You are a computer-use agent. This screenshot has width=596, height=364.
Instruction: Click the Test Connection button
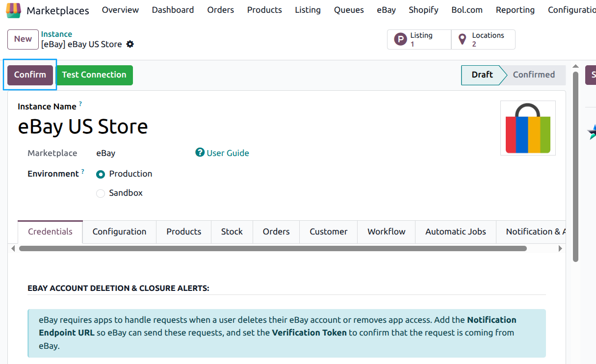click(94, 75)
